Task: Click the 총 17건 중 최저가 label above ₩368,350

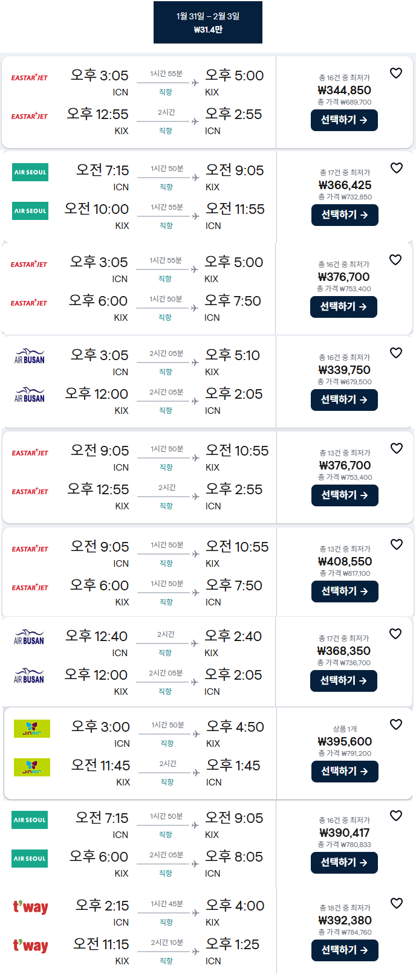Action: [343, 638]
